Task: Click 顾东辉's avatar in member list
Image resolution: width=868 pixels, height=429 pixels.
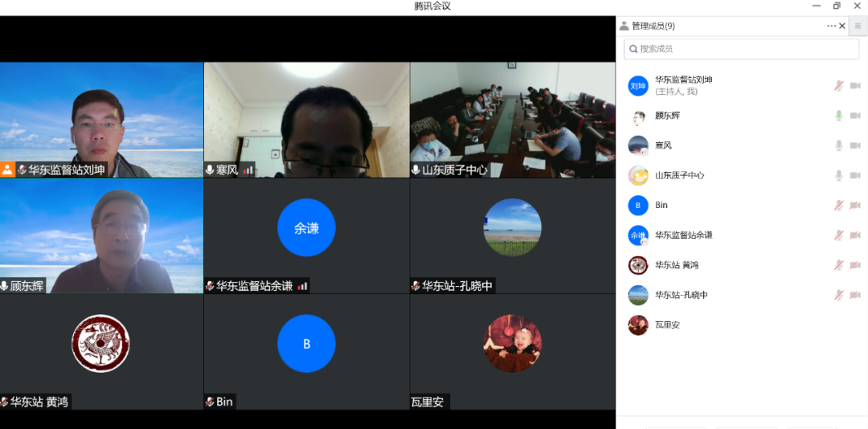Action: pyautogui.click(x=637, y=116)
